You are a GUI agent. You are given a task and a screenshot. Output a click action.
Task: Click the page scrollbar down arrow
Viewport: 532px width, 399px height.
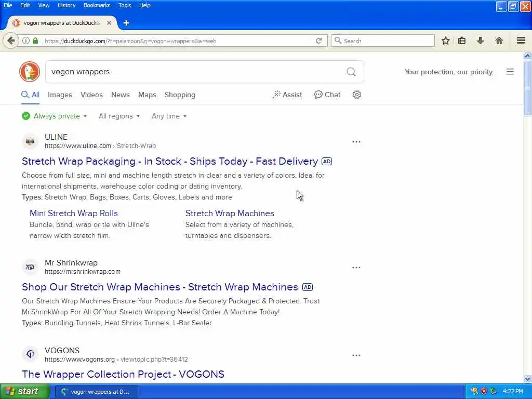point(528,379)
